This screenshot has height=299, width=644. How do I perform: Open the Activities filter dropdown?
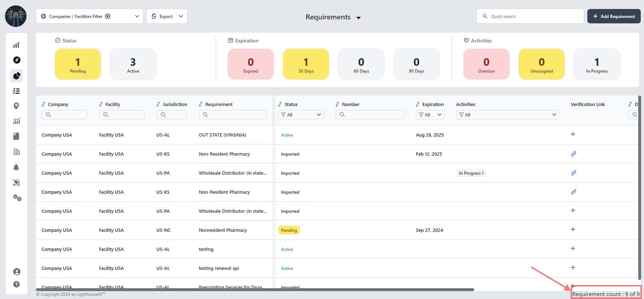click(507, 115)
